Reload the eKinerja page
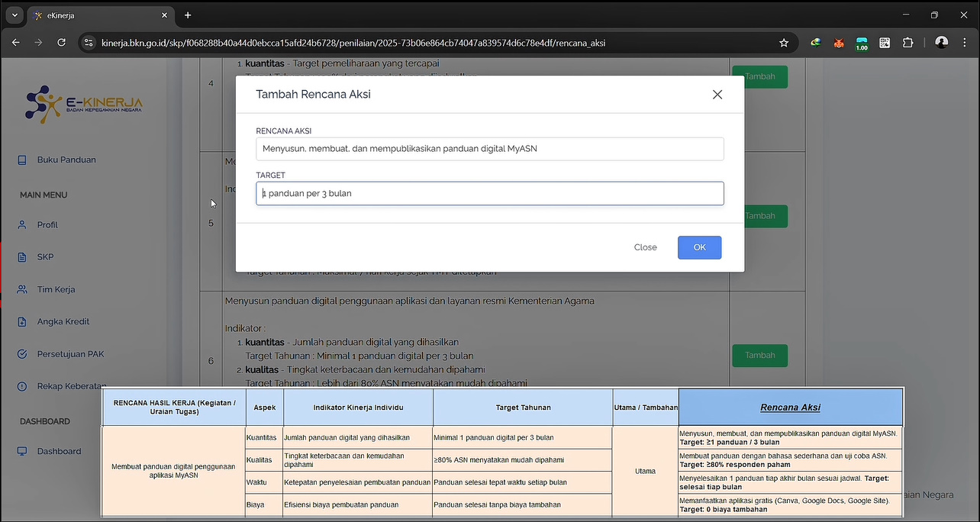980x522 pixels. point(61,43)
